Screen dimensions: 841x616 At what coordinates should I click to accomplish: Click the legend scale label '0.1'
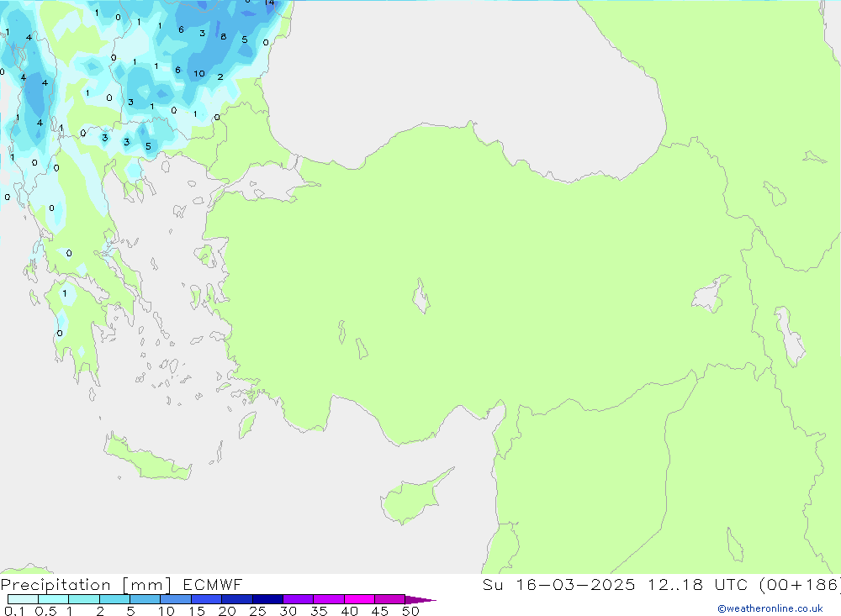pyautogui.click(x=14, y=611)
